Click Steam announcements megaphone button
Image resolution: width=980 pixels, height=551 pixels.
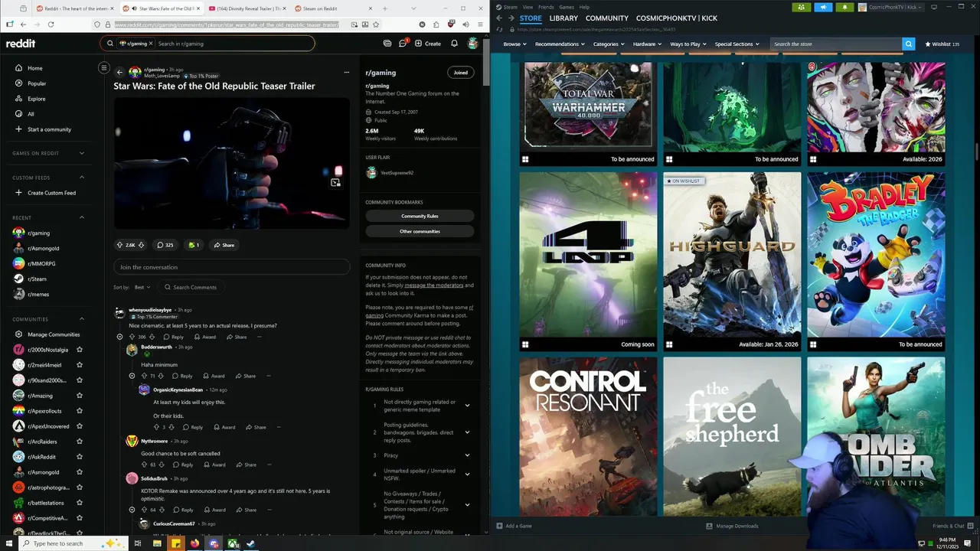[x=823, y=7]
